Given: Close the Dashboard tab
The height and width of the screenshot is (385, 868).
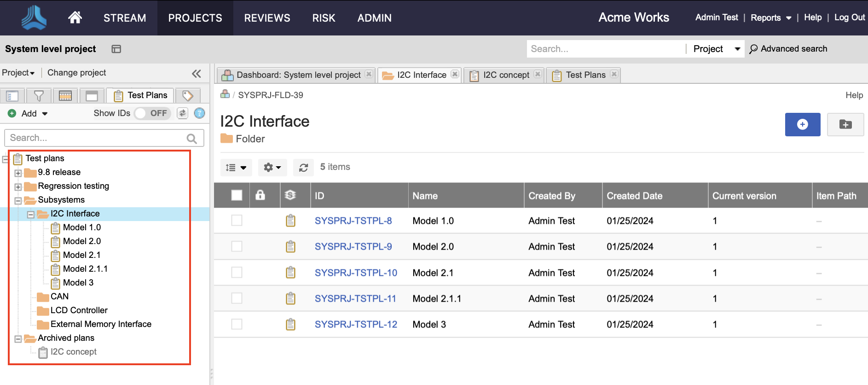Looking at the screenshot, I should coord(369,74).
